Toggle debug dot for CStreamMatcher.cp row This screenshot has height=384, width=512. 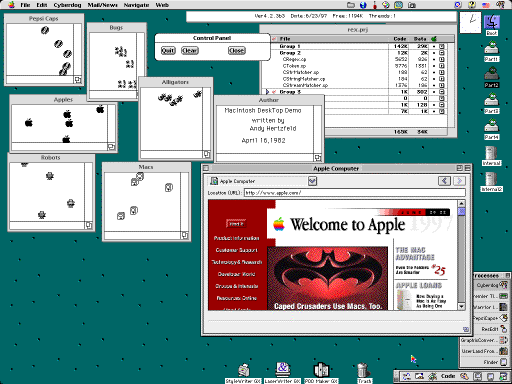pyautogui.click(x=434, y=85)
